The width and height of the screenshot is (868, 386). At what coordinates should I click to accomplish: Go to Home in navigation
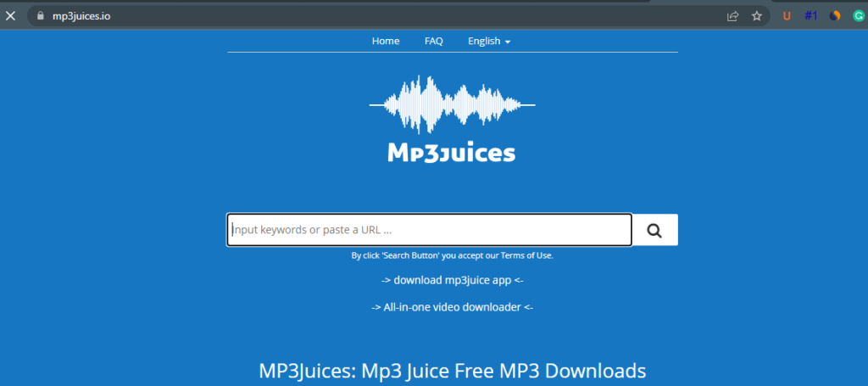point(386,41)
